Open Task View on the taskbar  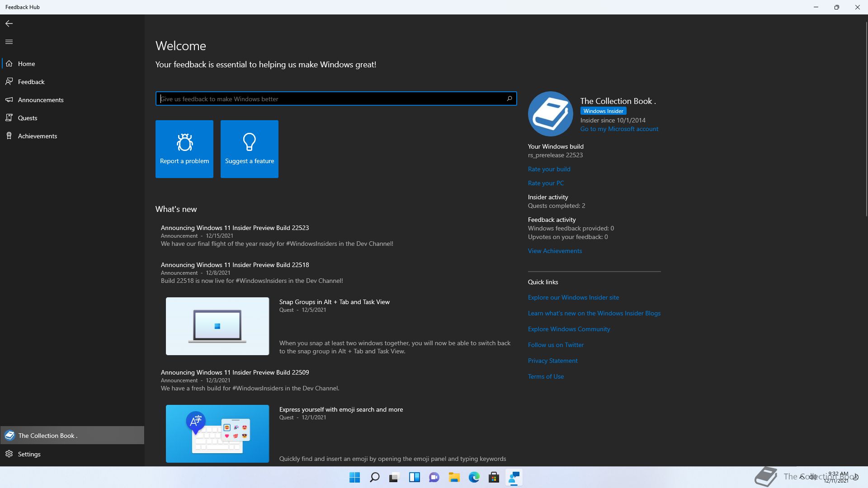pos(394,477)
